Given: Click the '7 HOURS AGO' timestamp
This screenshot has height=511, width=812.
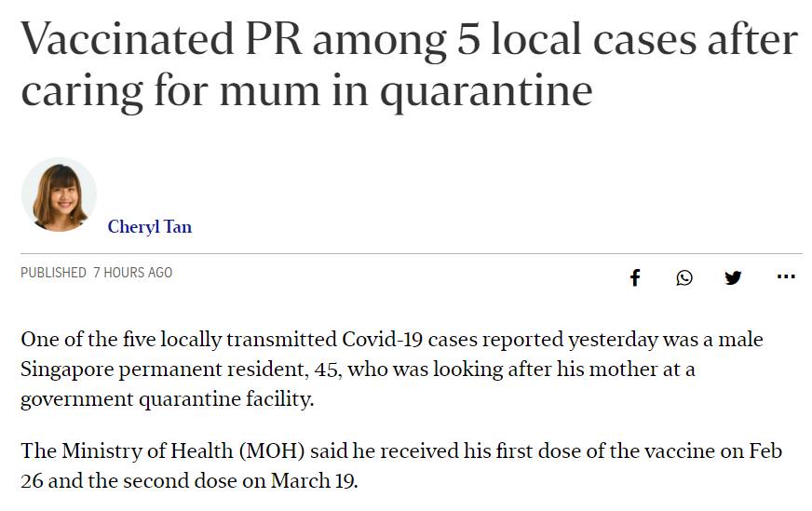Looking at the screenshot, I should point(132,273).
